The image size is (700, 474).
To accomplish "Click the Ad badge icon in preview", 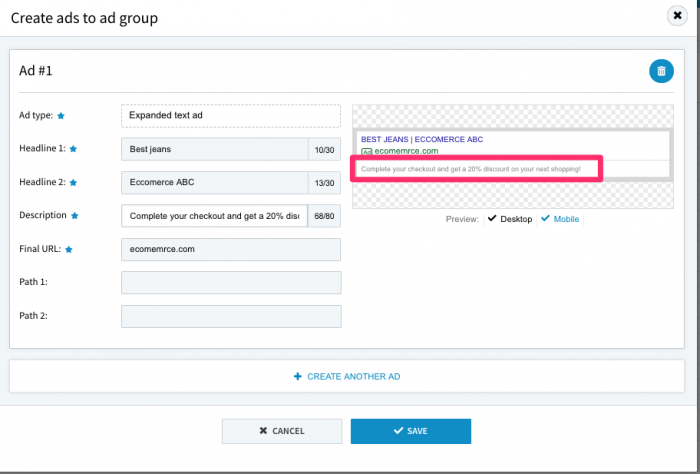I will [x=366, y=151].
